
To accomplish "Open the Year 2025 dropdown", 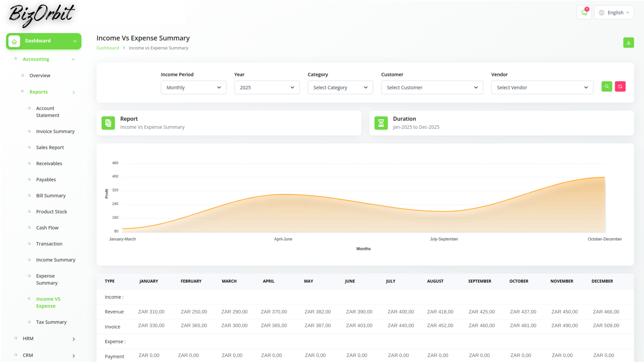I will pyautogui.click(x=267, y=87).
